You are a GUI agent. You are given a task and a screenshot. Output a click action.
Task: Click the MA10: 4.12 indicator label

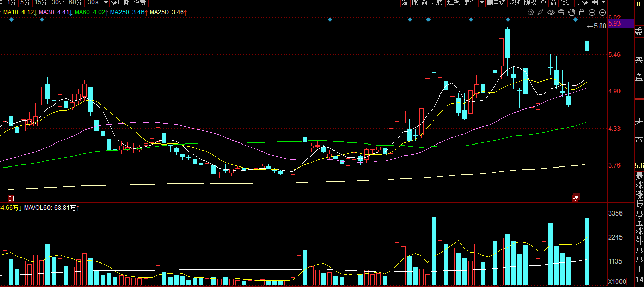pyautogui.click(x=18, y=12)
